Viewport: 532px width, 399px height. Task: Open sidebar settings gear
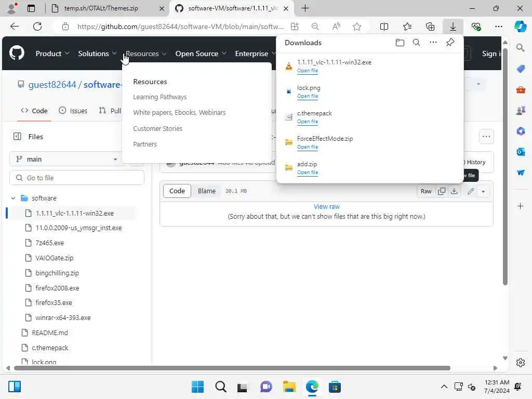521,363
